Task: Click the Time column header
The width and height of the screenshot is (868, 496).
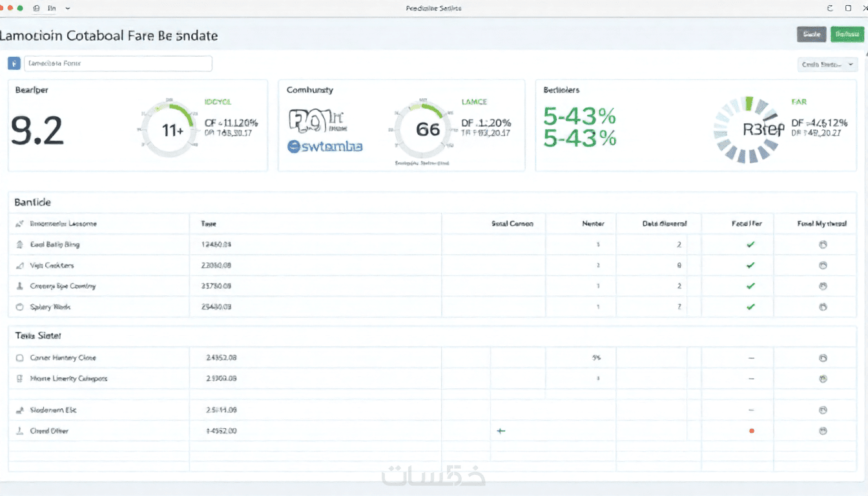Action: 209,223
